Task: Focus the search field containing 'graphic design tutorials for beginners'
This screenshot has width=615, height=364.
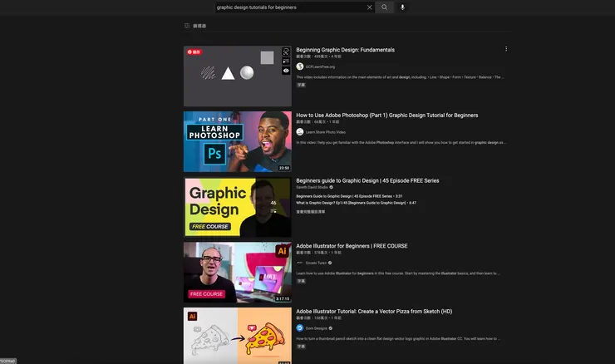Action: tap(291, 7)
